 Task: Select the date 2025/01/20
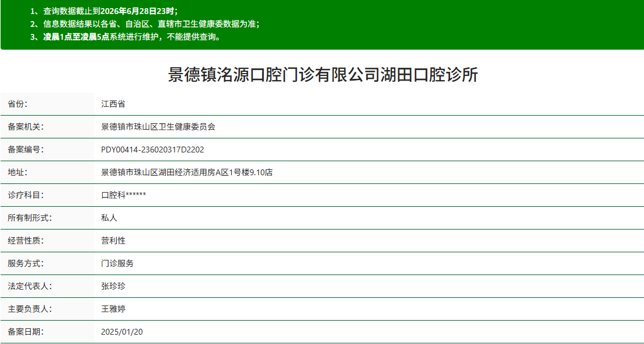point(122,332)
